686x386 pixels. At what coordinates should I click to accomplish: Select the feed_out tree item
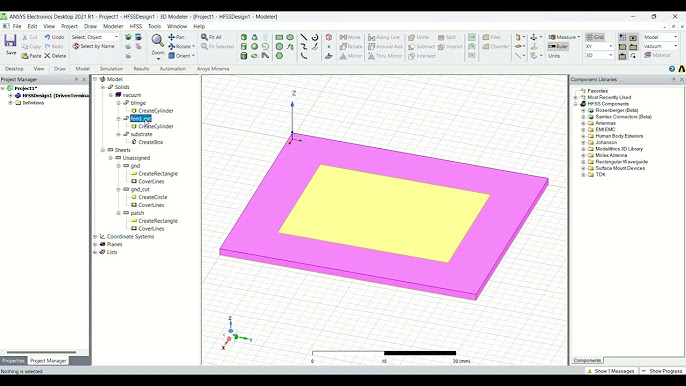click(x=140, y=119)
